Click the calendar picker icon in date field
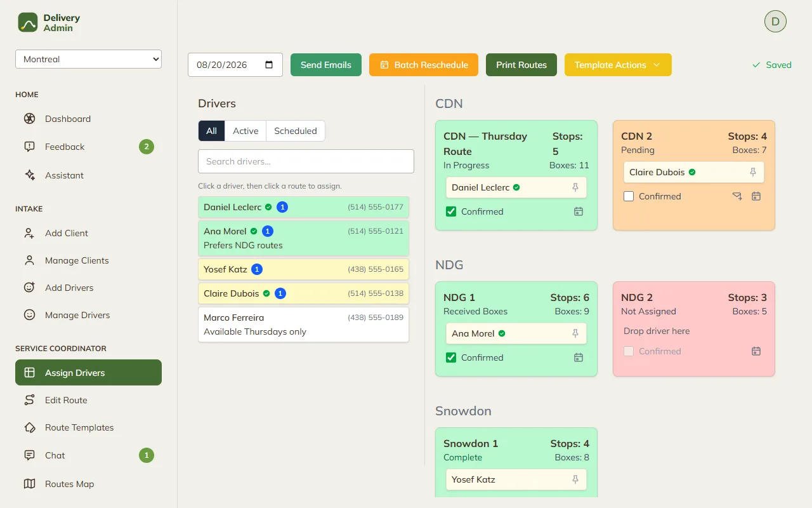 pyautogui.click(x=269, y=65)
